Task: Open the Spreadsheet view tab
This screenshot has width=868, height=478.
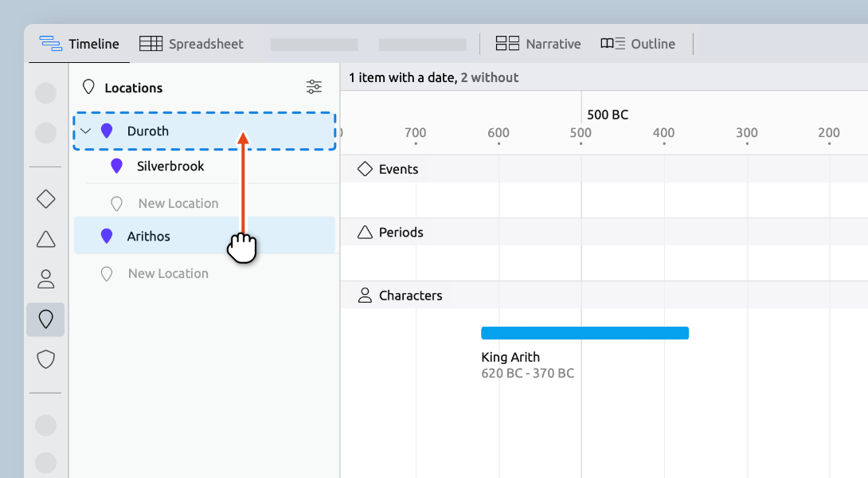Action: [x=191, y=44]
